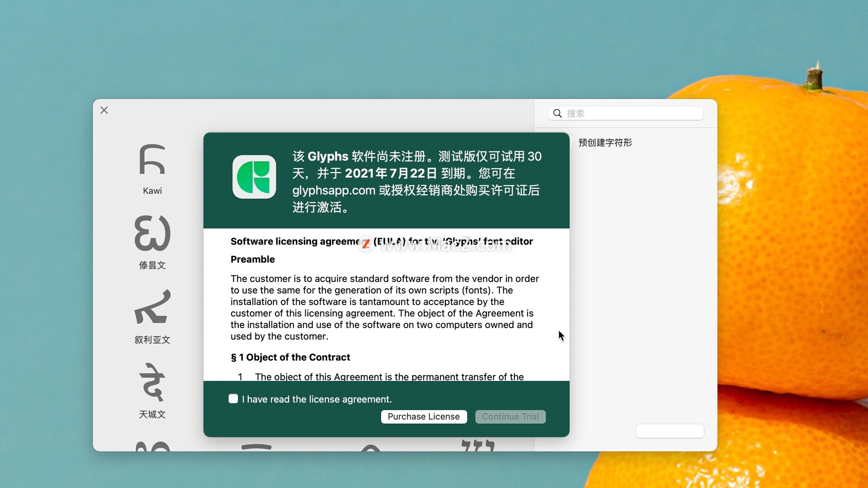Click the blank button at window's bottom right
868x488 pixels.
pos(670,431)
